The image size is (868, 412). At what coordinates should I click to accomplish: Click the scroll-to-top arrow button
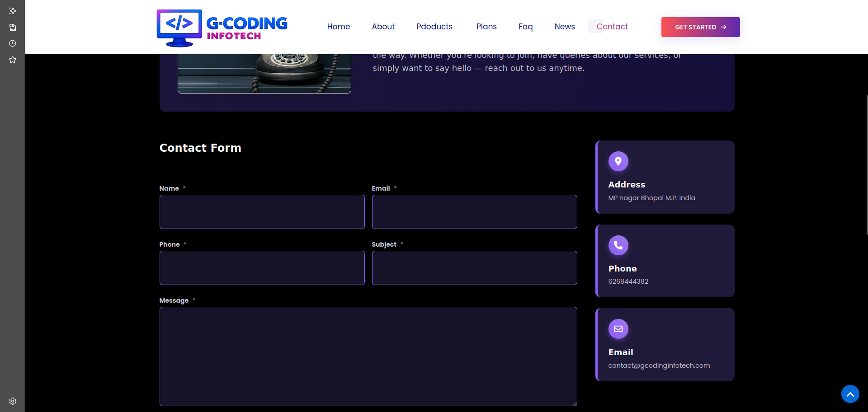coord(850,394)
